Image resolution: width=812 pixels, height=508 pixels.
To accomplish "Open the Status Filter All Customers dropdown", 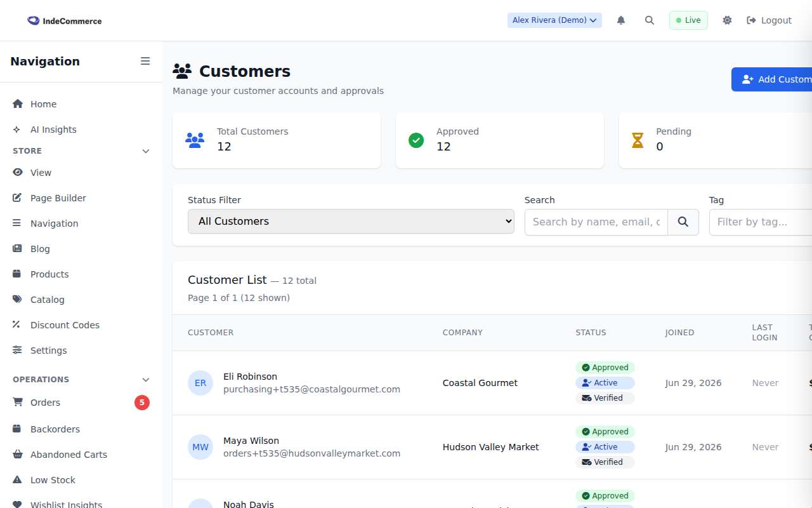I will coord(351,222).
